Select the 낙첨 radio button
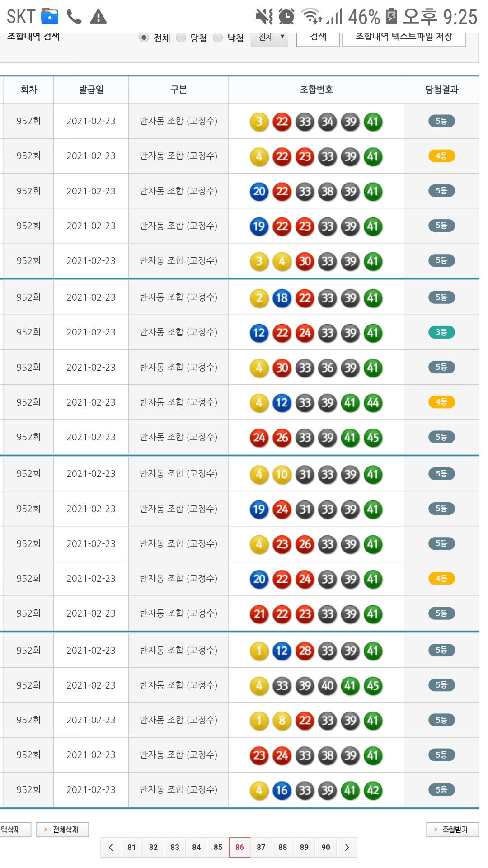Viewport: 488px width, 868px height. [x=218, y=38]
